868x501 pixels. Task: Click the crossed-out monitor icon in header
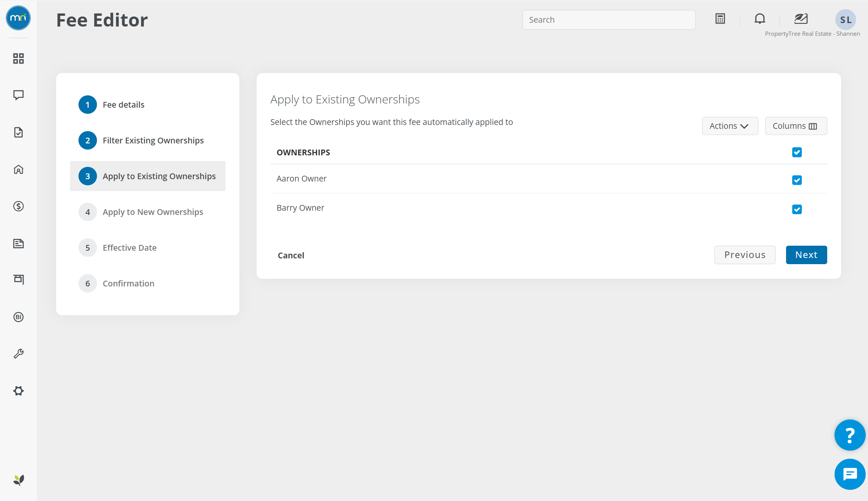point(801,19)
